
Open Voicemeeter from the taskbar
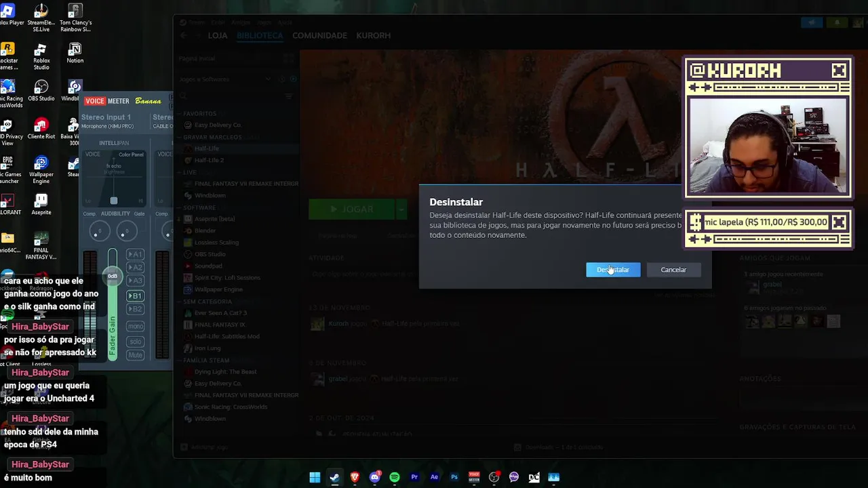[x=474, y=477]
